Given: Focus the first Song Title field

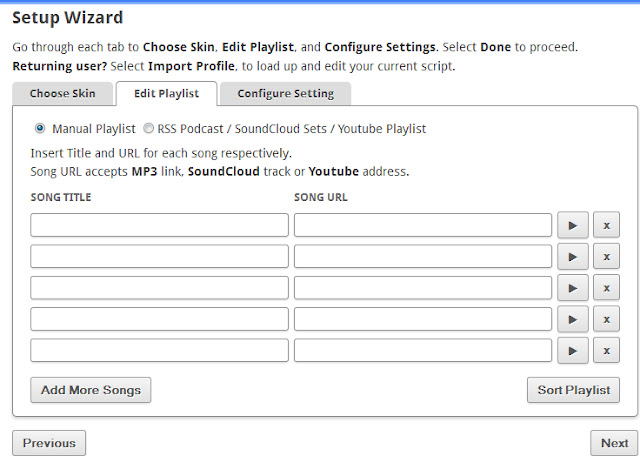Looking at the screenshot, I should click(x=159, y=225).
